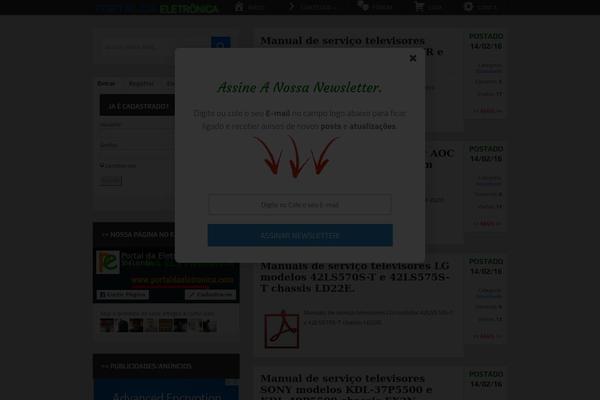This screenshot has width=600, height=400.
Task: Click the Cadastre-se button in Facebook widget
Action: 210,294
